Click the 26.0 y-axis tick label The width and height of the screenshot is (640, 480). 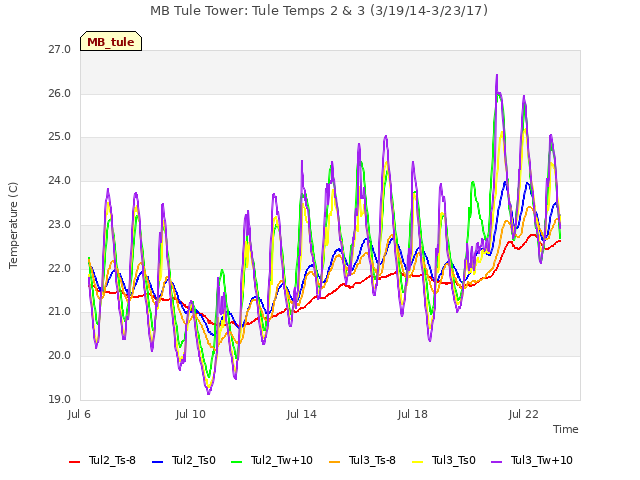(60, 93)
